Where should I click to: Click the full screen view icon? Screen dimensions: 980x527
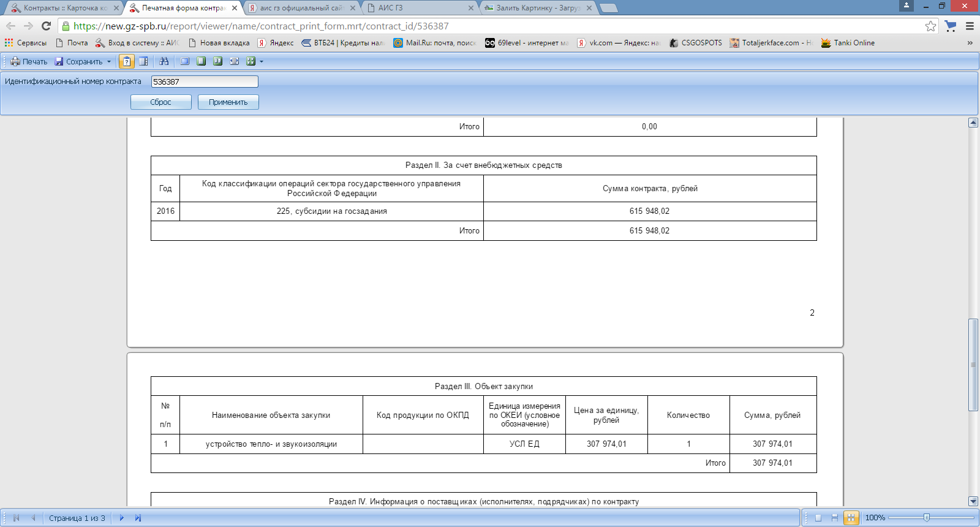[x=184, y=61]
